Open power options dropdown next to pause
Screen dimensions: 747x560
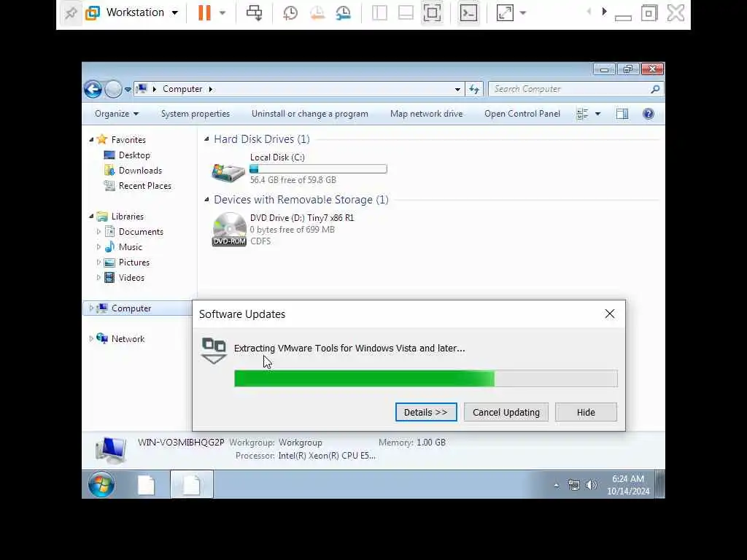coord(222,13)
